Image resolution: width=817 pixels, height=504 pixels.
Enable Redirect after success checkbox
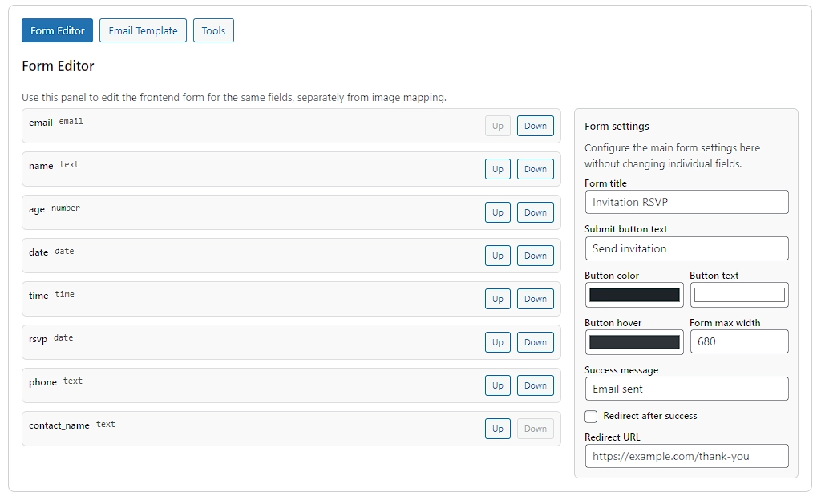tap(591, 417)
